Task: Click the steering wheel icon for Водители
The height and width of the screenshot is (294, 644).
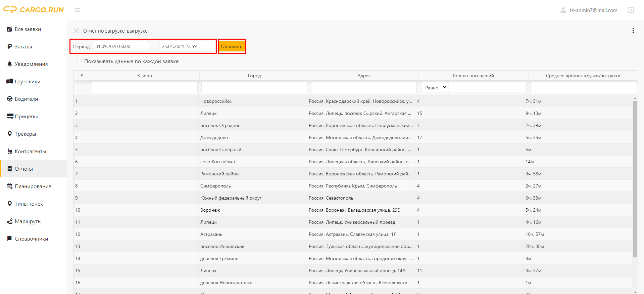Action: point(10,99)
